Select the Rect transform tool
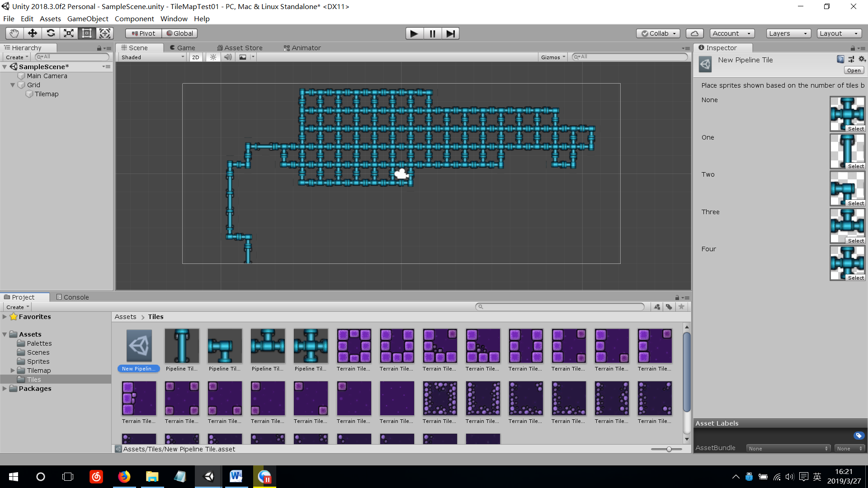 [87, 33]
